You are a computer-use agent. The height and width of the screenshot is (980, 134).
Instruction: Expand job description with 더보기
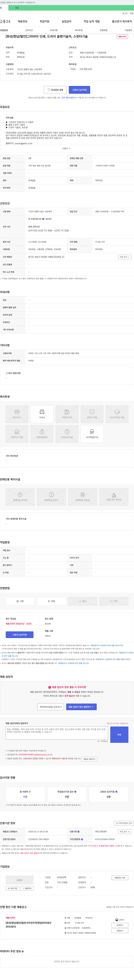67,148
